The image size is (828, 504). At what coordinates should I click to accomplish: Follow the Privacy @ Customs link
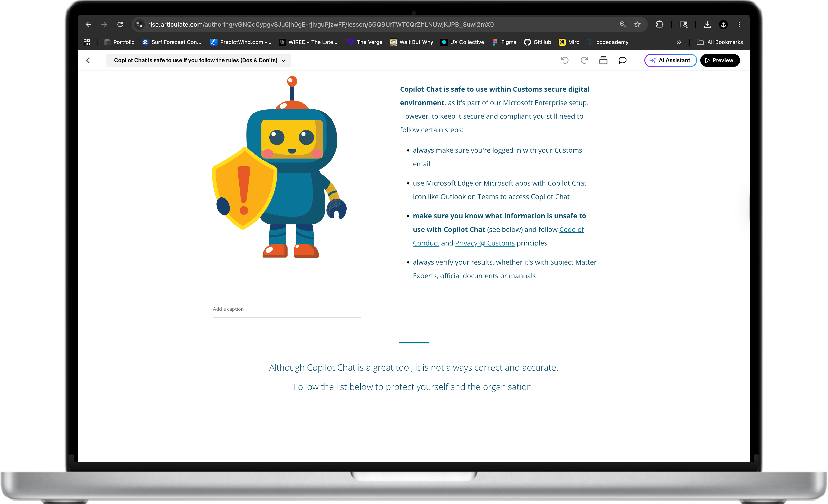click(x=485, y=243)
